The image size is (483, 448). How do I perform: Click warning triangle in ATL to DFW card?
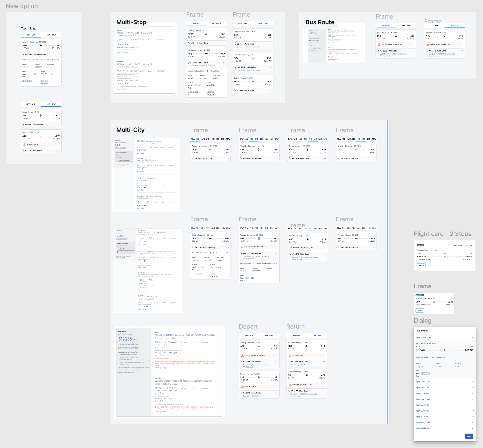click(x=25, y=144)
